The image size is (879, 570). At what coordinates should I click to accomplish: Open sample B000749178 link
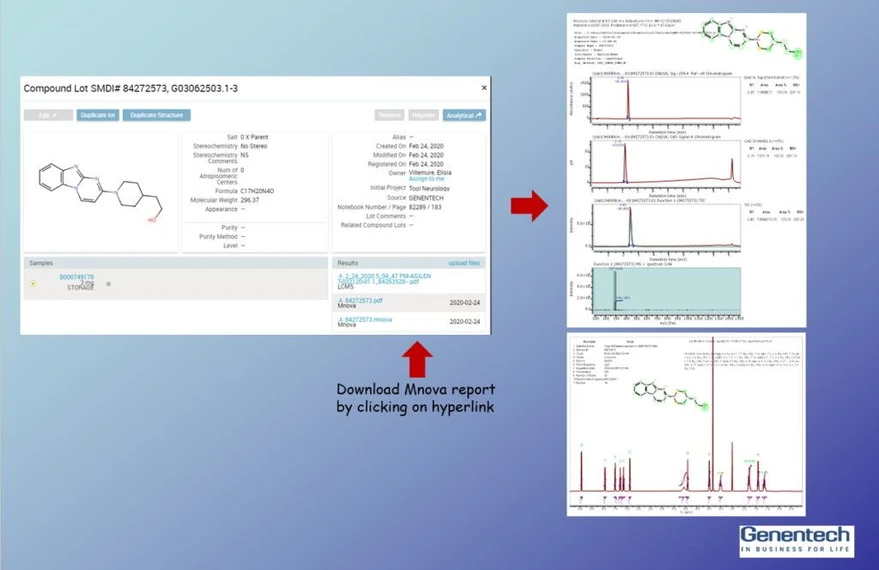[x=77, y=277]
